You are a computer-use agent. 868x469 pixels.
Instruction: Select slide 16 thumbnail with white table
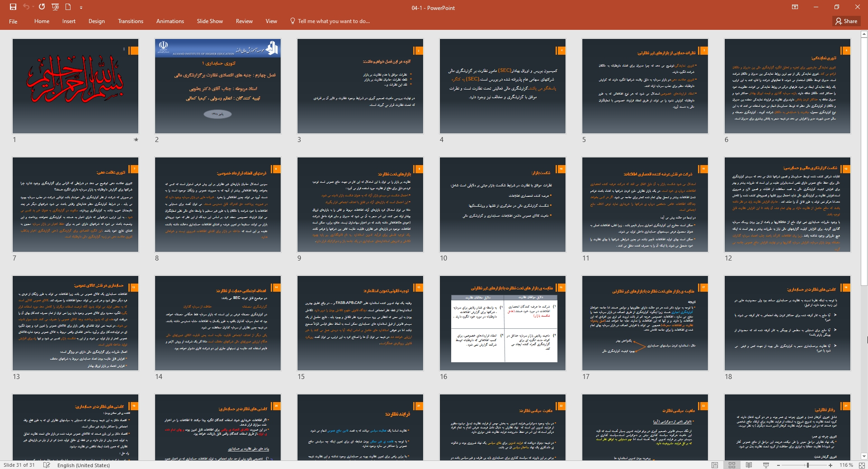click(x=503, y=323)
